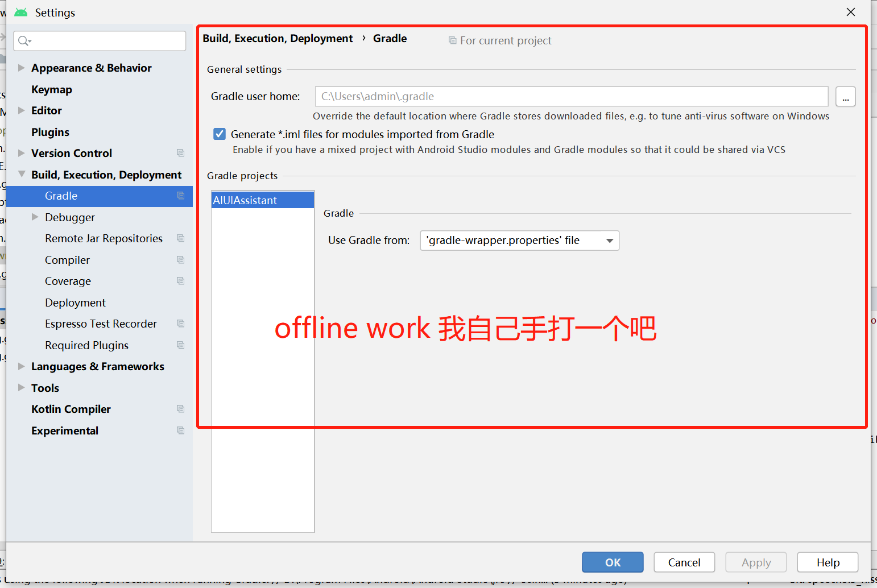Click the Apply button
The height and width of the screenshot is (588, 877).
(x=756, y=562)
